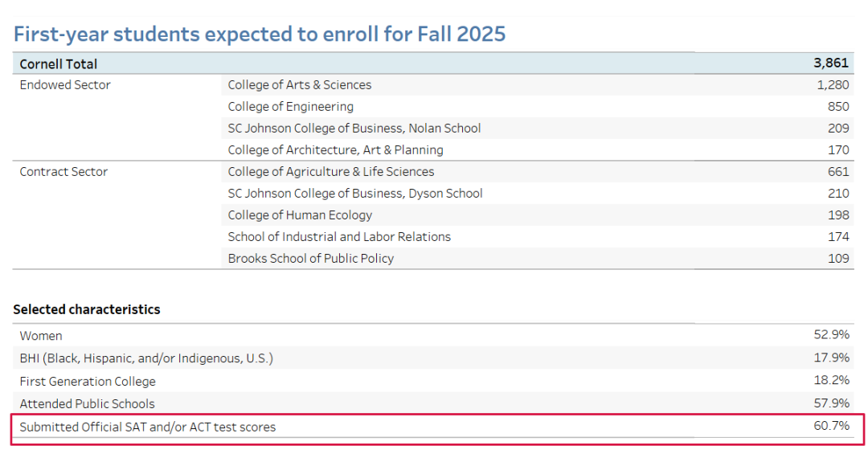Select the College of Human Ecology row
Viewport: 868px width, 458px height.
(300, 215)
